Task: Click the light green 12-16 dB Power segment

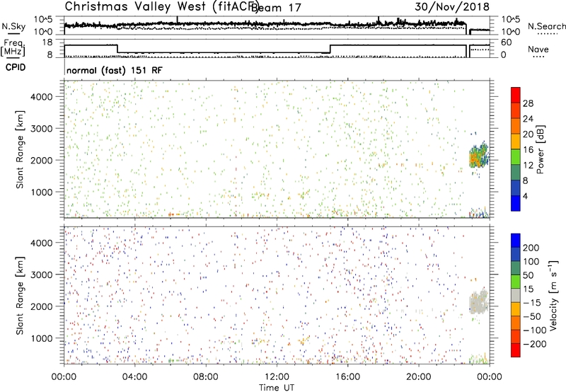Action: [516, 156]
